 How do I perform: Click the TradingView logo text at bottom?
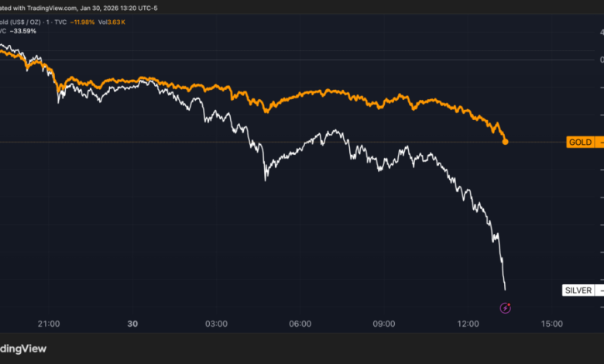(x=23, y=349)
